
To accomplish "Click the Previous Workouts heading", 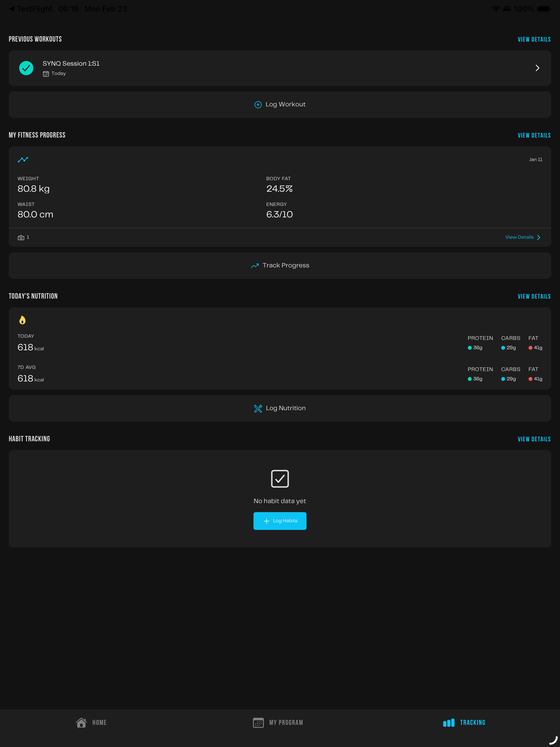I will [35, 39].
